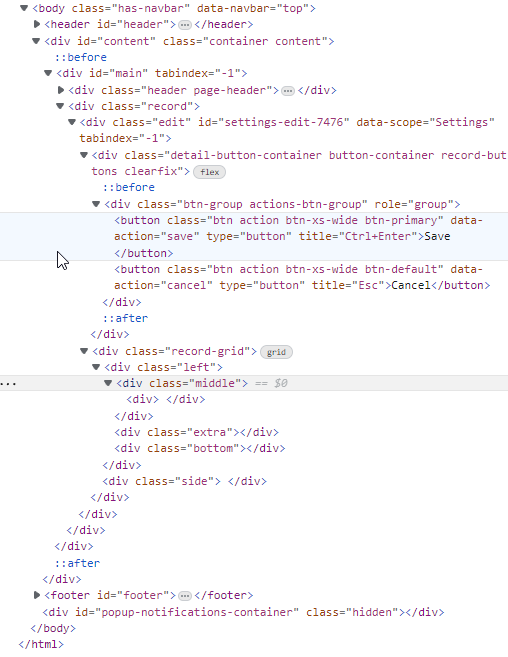
Task: Click the ellipsis badge inside header element
Action: (184, 25)
